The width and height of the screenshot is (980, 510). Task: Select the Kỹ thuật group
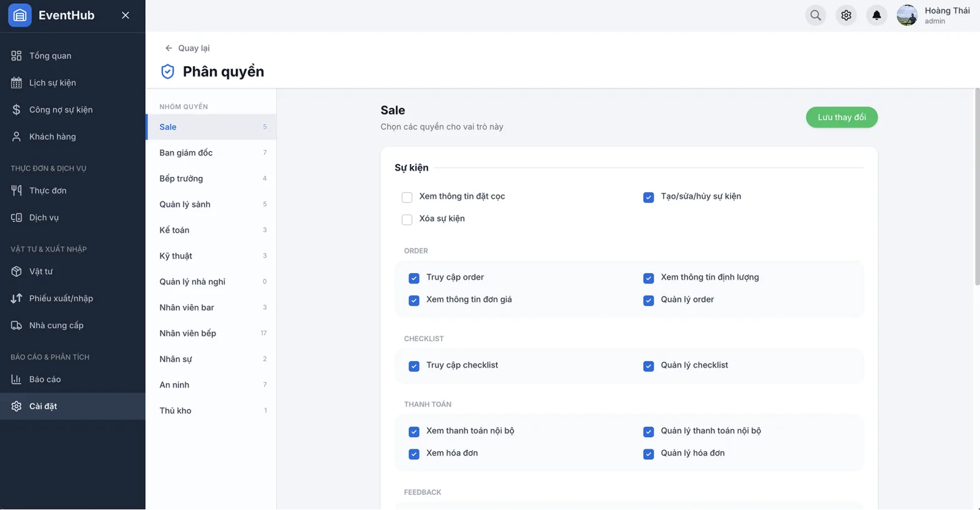pos(211,255)
